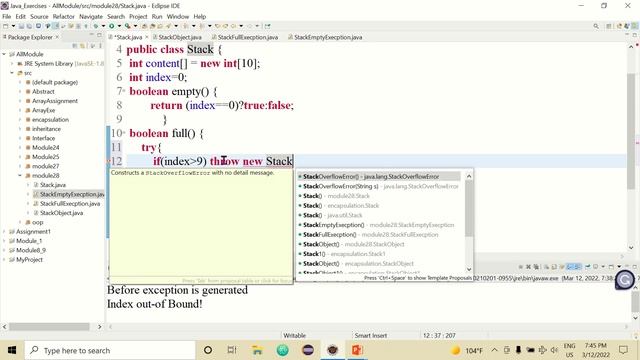
Task: Choose StackEmptyExecption() proposal in autocomplete list
Action: [x=379, y=225]
